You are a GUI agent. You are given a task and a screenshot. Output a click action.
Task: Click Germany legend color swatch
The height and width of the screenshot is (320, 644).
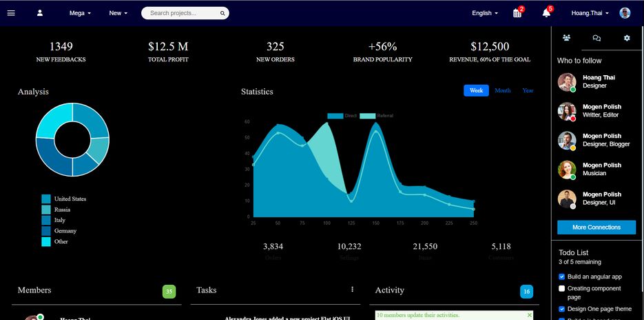tap(46, 231)
